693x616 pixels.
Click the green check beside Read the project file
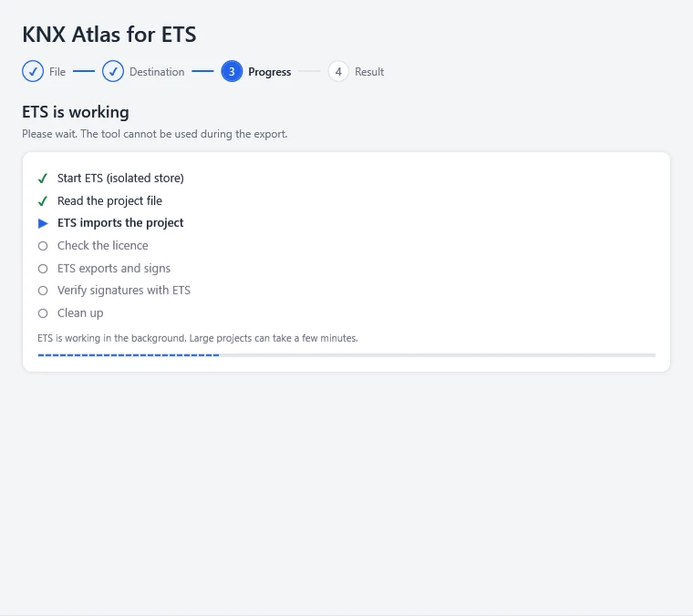(43, 201)
